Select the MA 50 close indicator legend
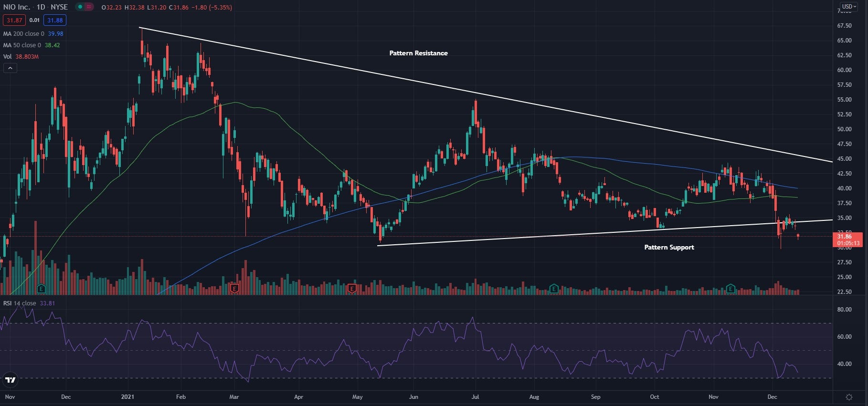The image size is (868, 406). click(x=22, y=45)
